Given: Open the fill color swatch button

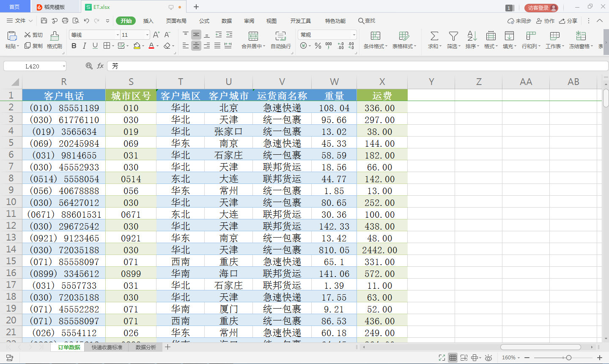Looking at the screenshot, I should tap(137, 46).
